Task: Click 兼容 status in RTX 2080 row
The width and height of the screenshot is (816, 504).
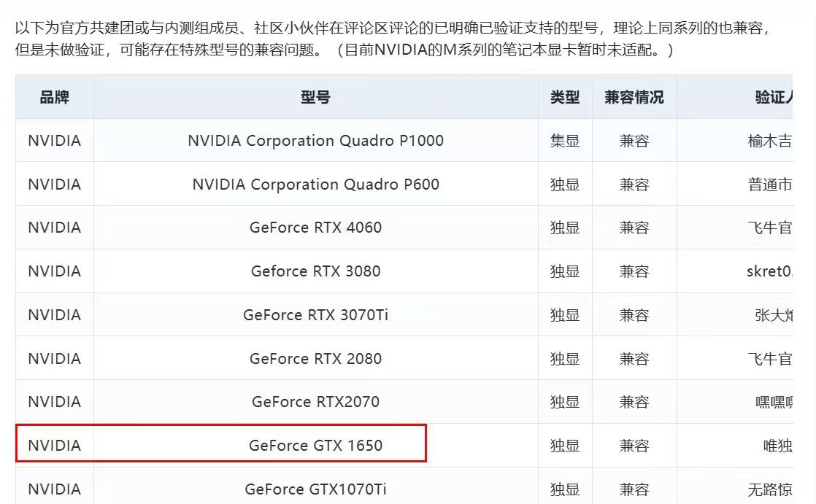Action: point(634,358)
